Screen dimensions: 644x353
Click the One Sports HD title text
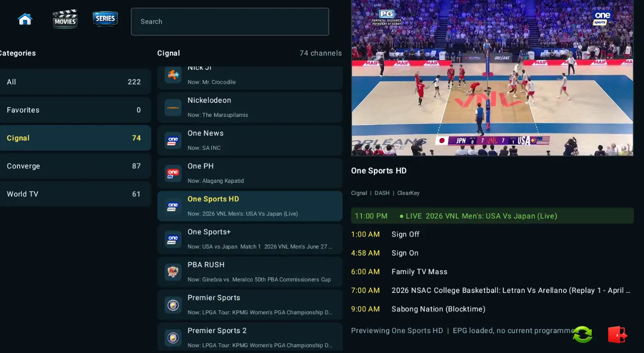coord(379,171)
